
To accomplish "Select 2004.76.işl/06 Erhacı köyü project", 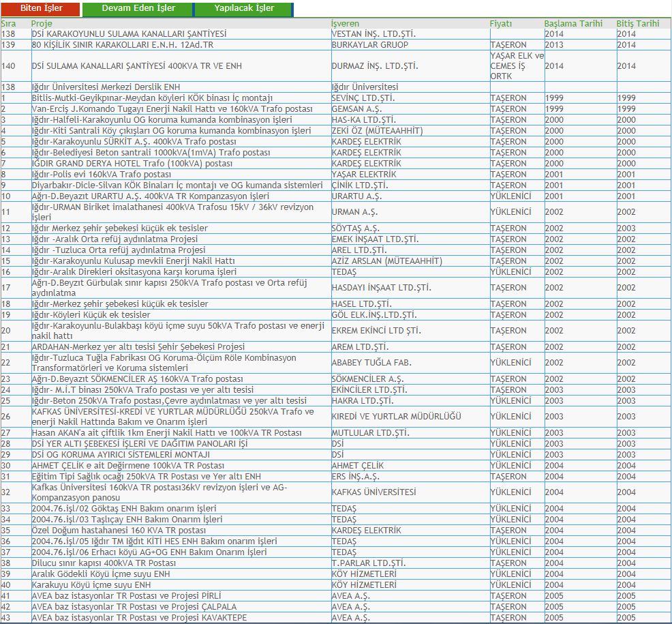I will 181,552.
